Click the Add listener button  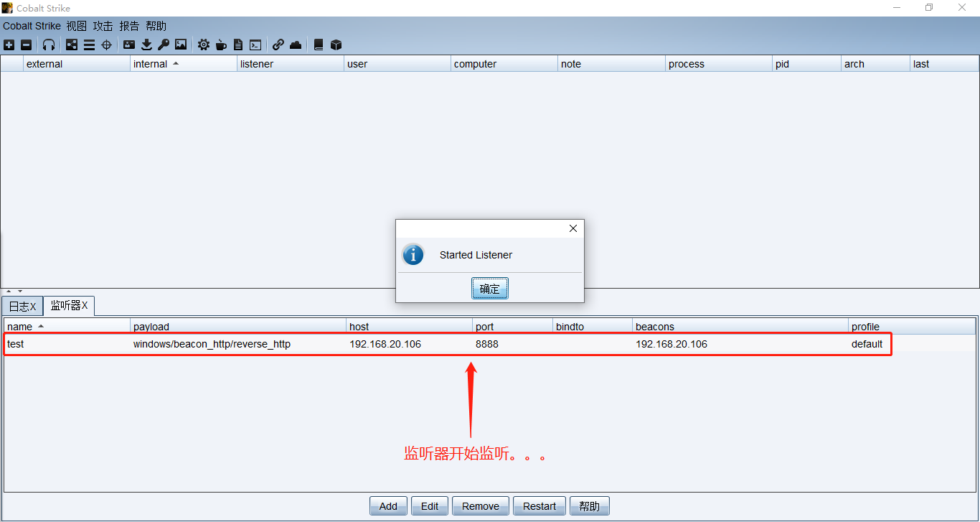[x=388, y=505]
